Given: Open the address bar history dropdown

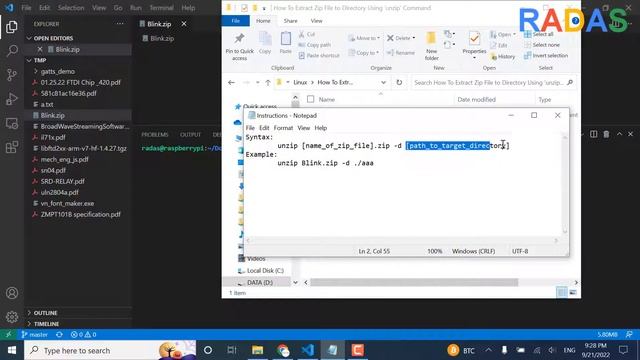Looking at the screenshot, I should [x=383, y=82].
